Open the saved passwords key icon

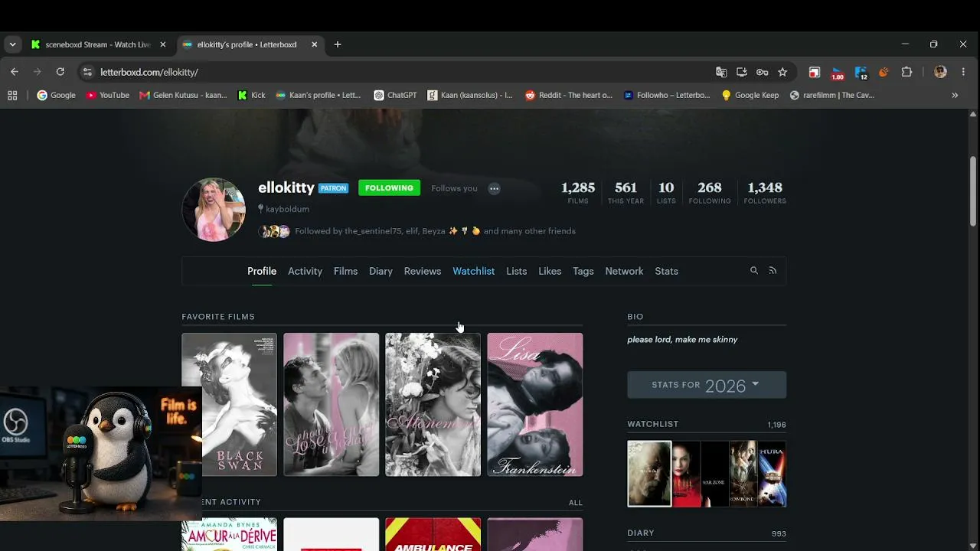tap(762, 72)
